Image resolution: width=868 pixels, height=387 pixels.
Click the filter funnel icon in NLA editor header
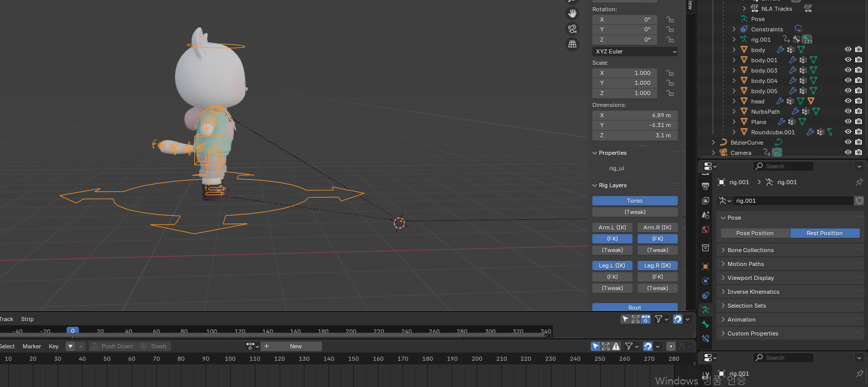659,319
